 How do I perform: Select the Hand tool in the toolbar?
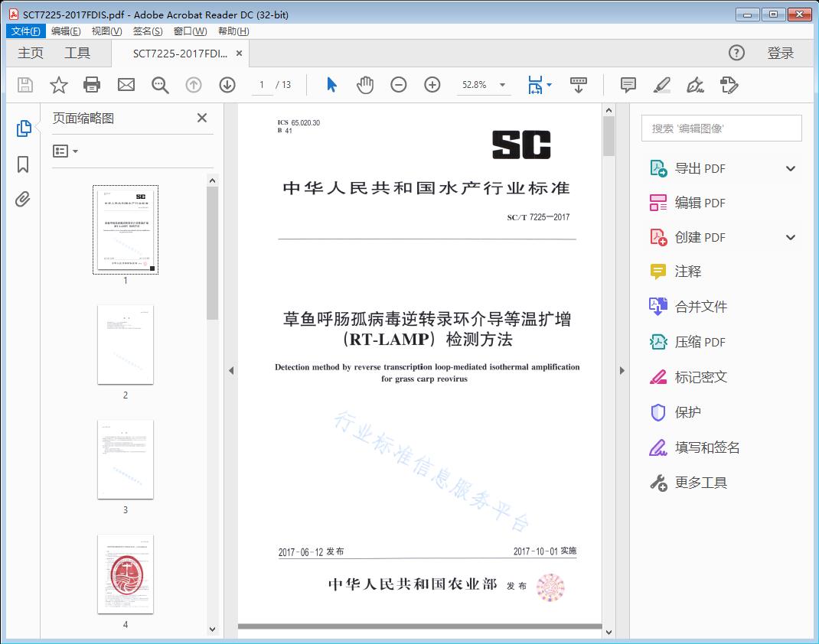365,85
